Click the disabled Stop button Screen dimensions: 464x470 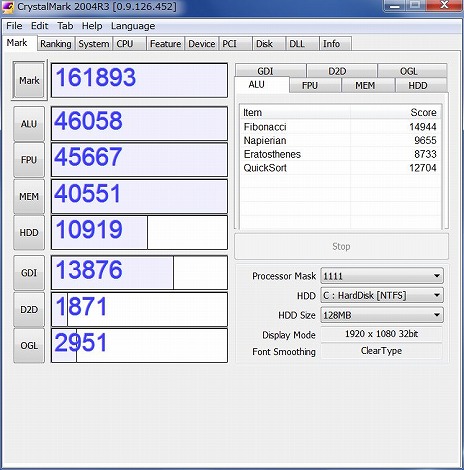pyautogui.click(x=341, y=246)
